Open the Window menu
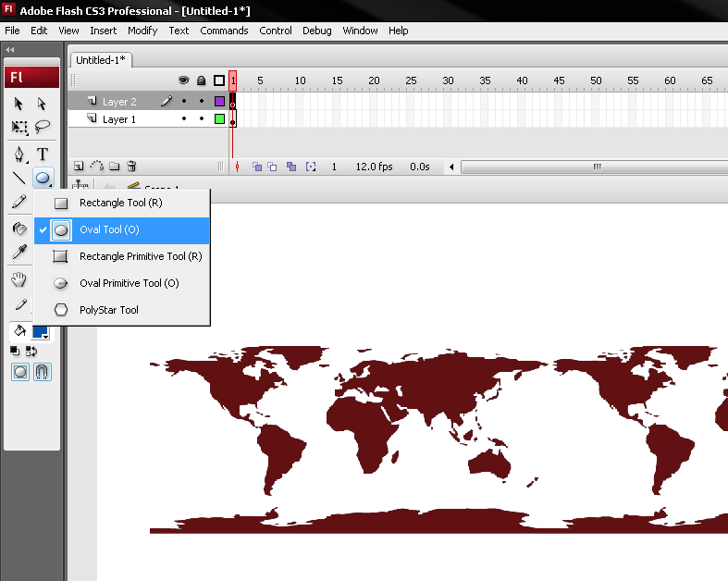The image size is (728, 581). point(360,31)
